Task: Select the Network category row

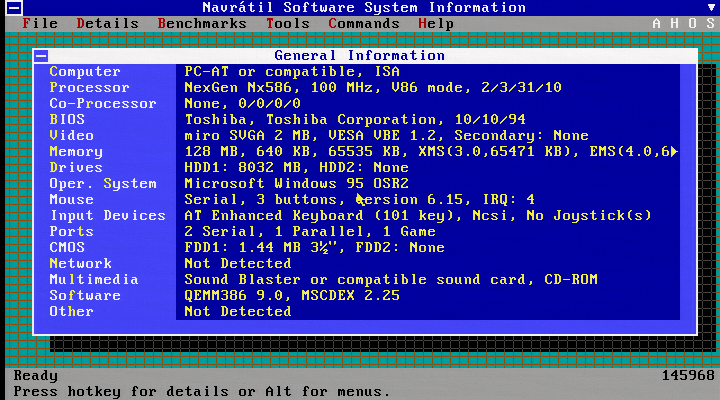Action: click(x=80, y=264)
